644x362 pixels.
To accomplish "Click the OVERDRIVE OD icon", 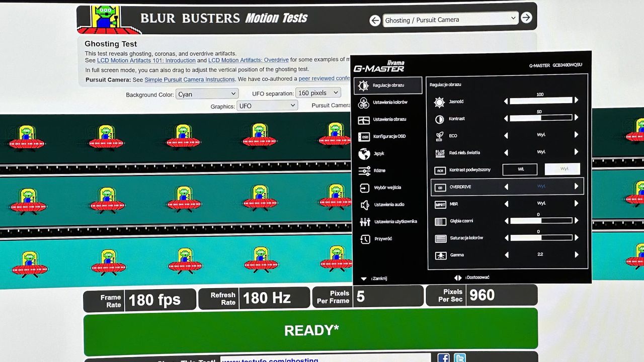I will point(440,188).
